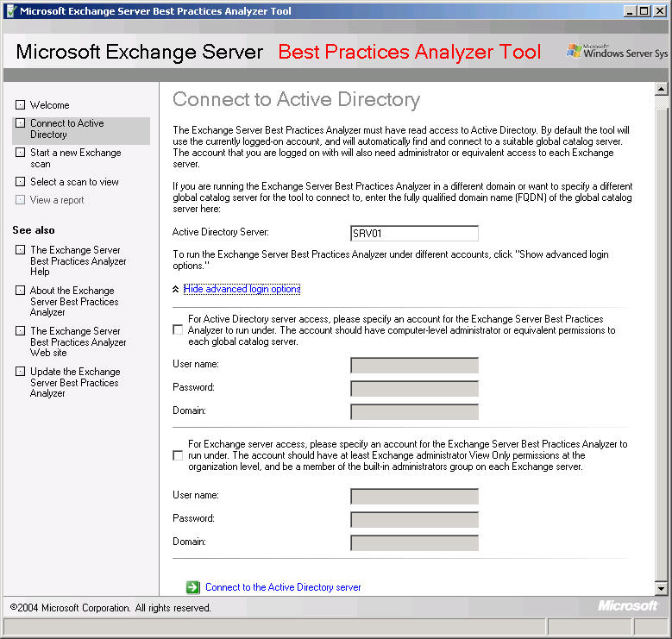Click the bullet icon beside Connect to Active Directory

20,123
